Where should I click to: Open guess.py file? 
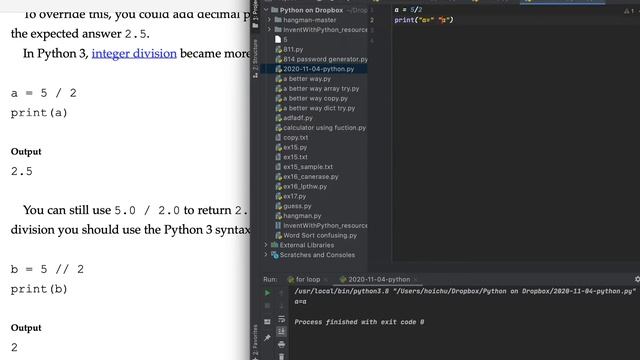click(x=293, y=206)
